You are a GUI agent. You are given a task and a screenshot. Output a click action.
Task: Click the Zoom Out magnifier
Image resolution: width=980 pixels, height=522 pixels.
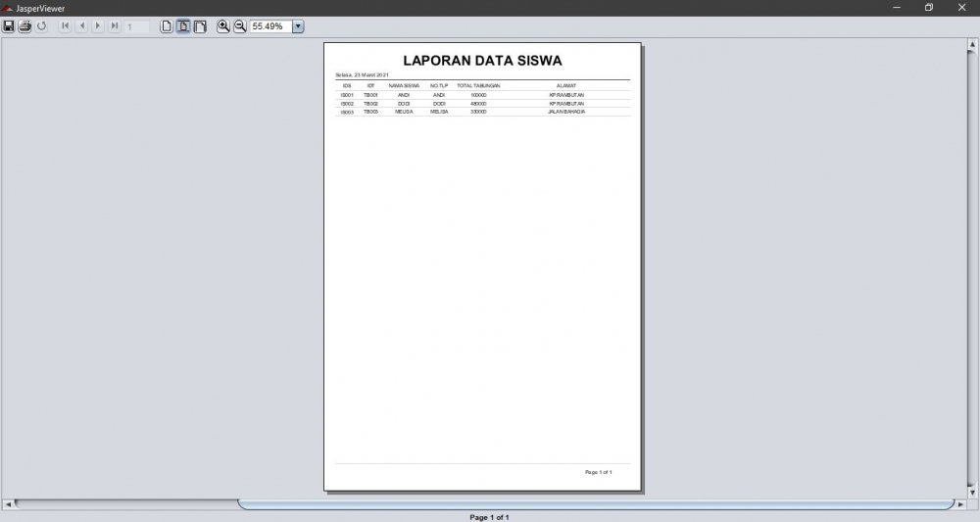(240, 26)
